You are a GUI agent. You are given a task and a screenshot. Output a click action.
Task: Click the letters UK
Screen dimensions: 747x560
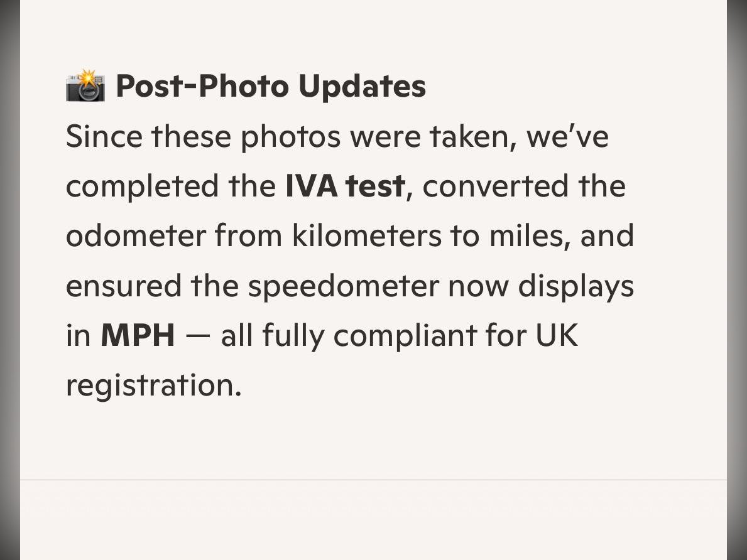click(x=557, y=335)
